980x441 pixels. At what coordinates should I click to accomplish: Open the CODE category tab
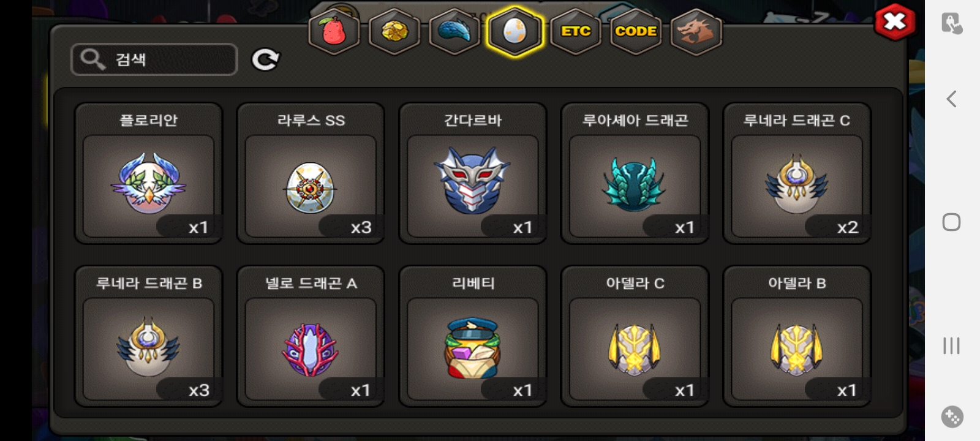(x=636, y=31)
